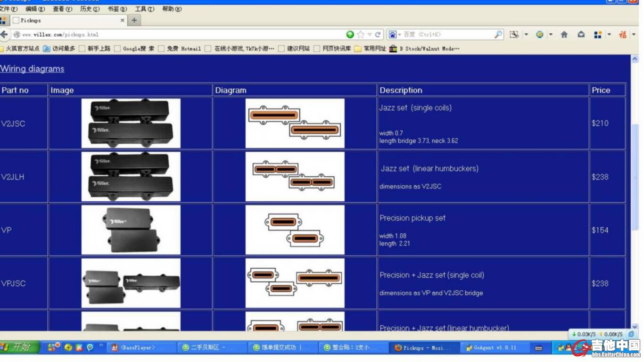Image resolution: width=644 pixels, height=362 pixels.
Task: Open the B Stock/Walnut Mode bookmark
Action: [x=425, y=49]
